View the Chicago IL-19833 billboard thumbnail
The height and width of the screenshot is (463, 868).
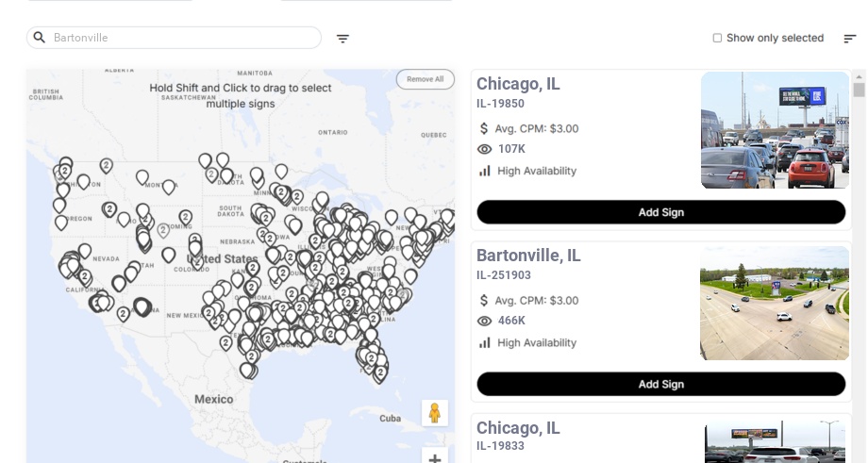pos(776,442)
